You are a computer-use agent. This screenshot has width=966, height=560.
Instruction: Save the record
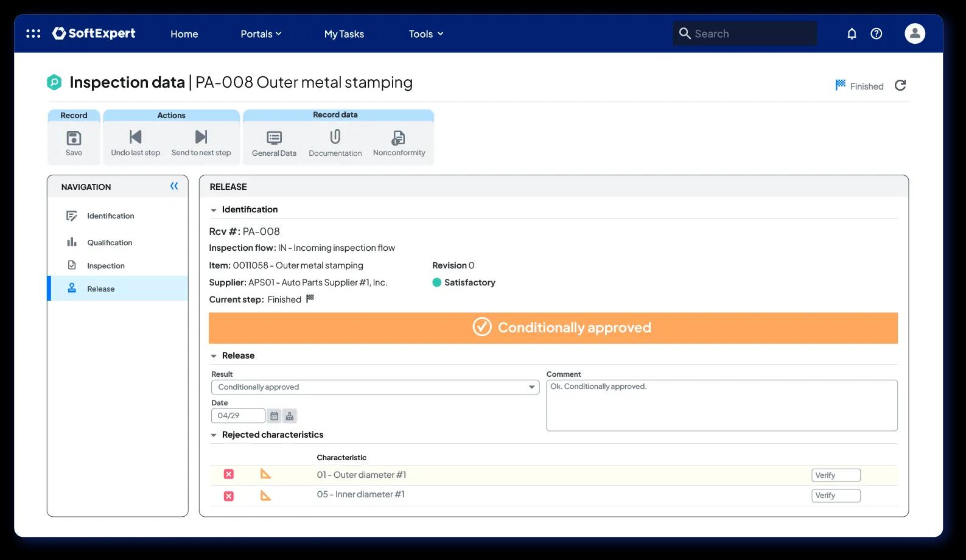pyautogui.click(x=74, y=143)
